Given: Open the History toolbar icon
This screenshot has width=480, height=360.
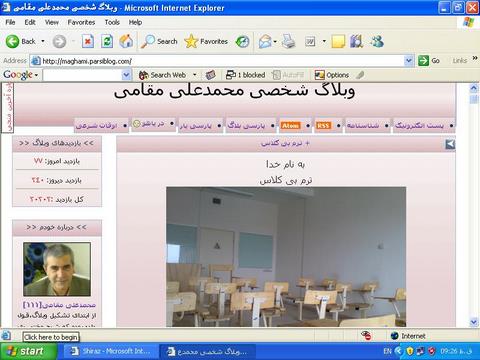Looking at the screenshot, I should click(x=242, y=41).
